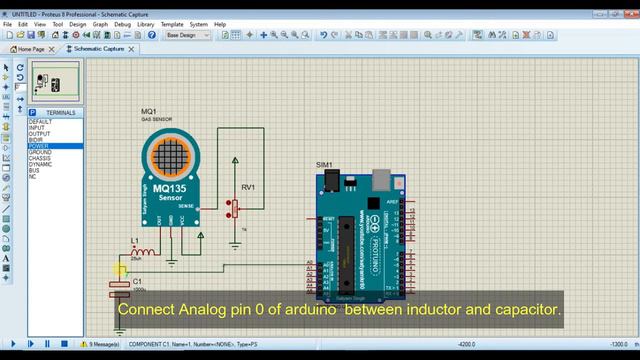Open the Graph menu

[x=100, y=24]
